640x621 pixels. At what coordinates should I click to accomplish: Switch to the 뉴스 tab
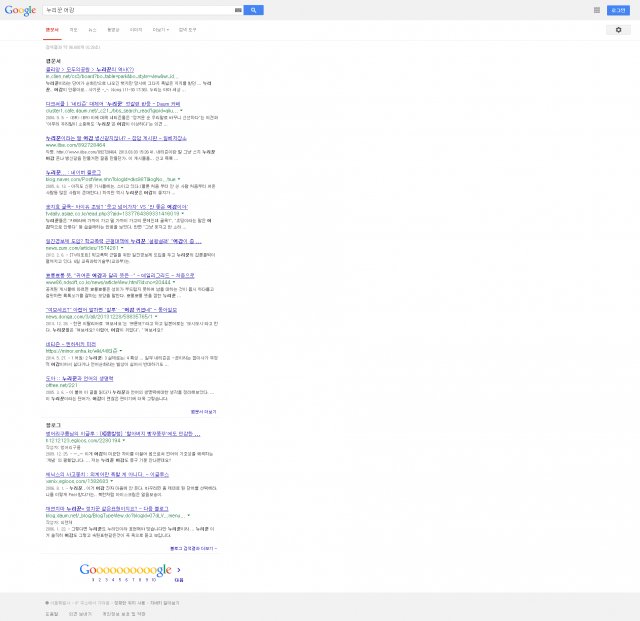[x=92, y=30]
